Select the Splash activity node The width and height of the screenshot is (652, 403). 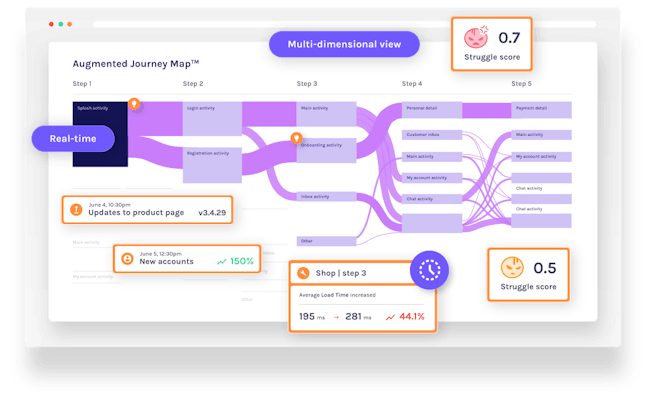click(100, 134)
